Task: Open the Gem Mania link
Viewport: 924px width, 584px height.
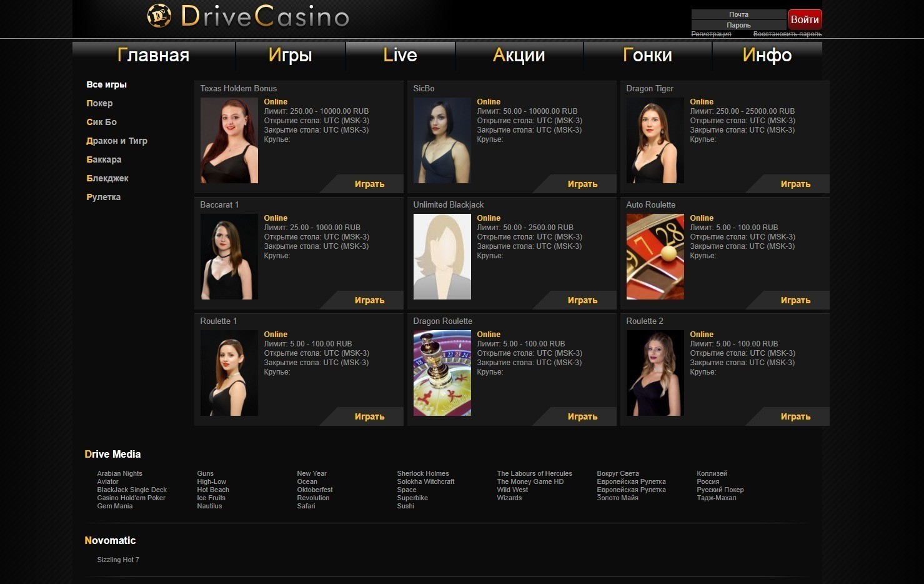Action: (114, 506)
